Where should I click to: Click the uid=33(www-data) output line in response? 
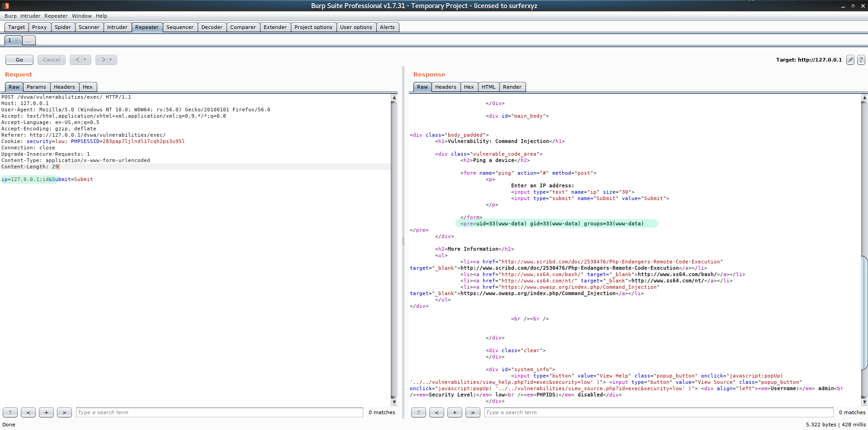[x=552, y=224]
